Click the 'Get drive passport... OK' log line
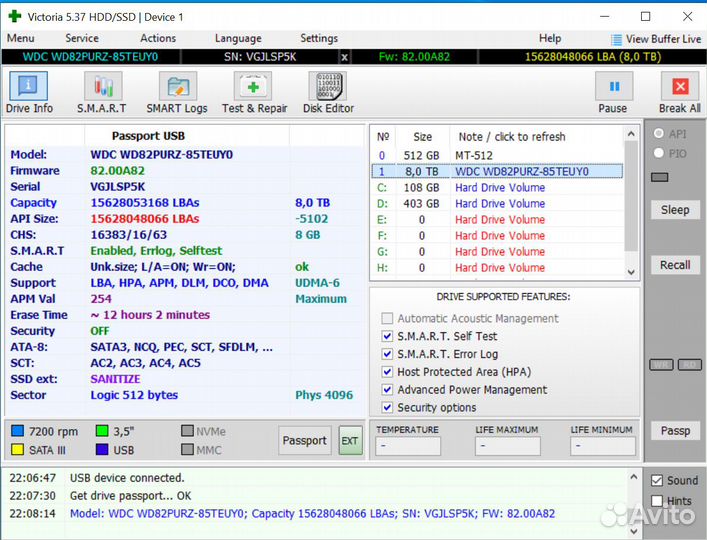Image resolution: width=707 pixels, height=540 pixels. [130, 496]
